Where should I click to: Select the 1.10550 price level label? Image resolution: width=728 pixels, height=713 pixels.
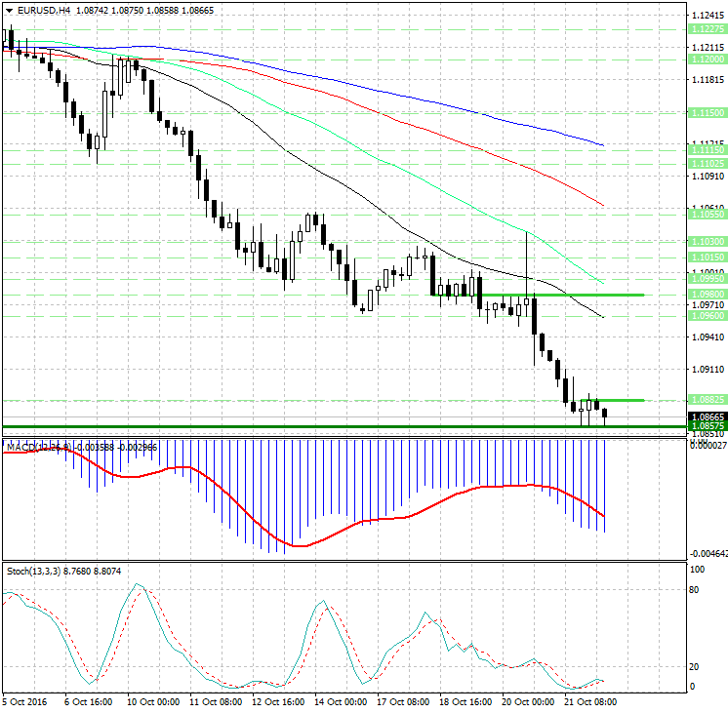coord(707,213)
